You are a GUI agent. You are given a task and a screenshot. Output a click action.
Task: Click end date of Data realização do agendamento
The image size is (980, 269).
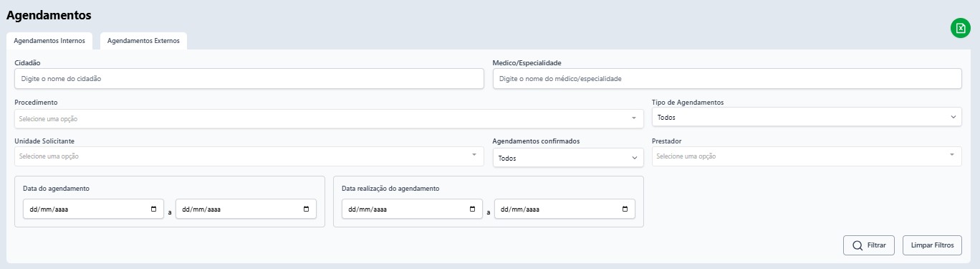[x=565, y=209]
